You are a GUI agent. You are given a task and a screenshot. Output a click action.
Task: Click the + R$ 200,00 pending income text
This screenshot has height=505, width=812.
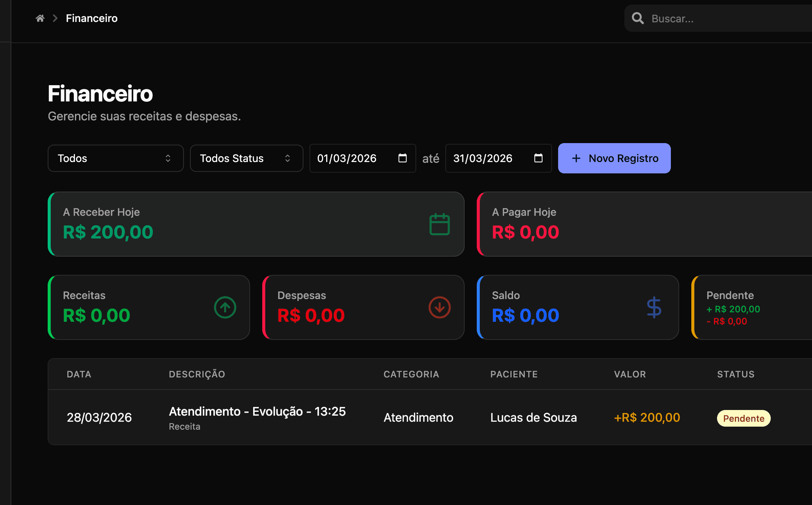[x=733, y=309]
